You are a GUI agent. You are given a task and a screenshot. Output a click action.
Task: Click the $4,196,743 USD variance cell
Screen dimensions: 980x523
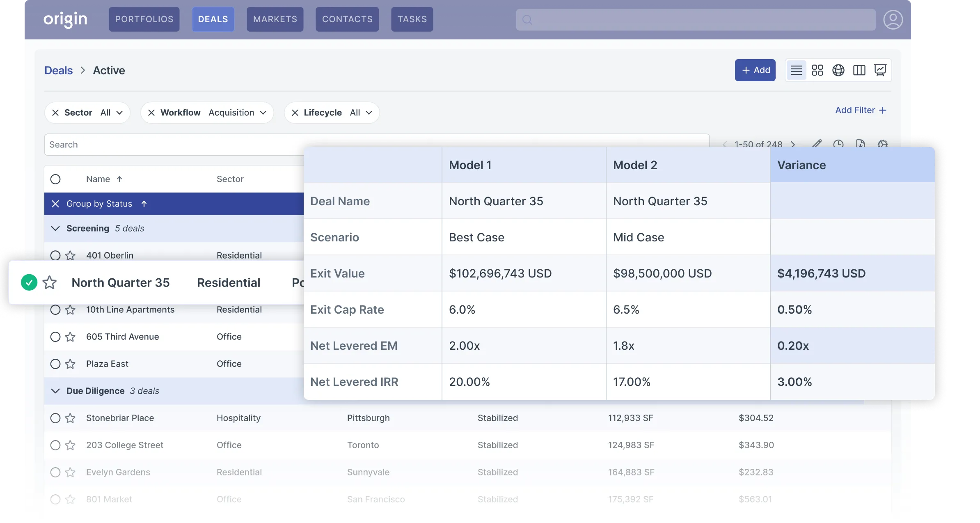(852, 273)
